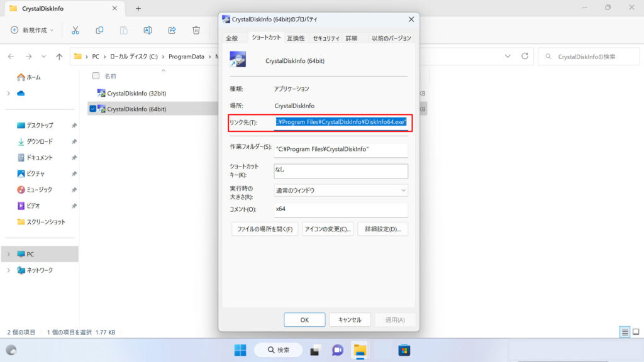Open File Explorer from the taskbar

click(360, 350)
